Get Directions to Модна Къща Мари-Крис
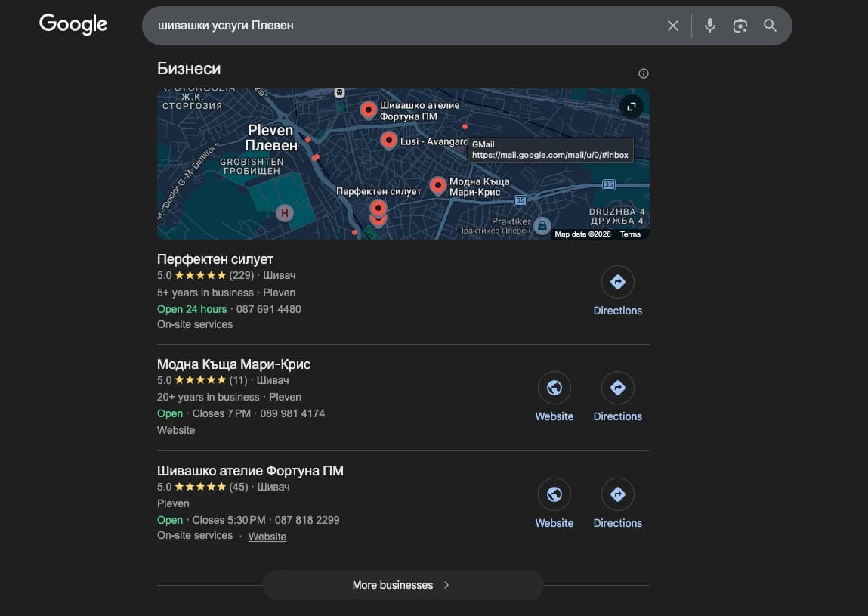 pyautogui.click(x=617, y=388)
